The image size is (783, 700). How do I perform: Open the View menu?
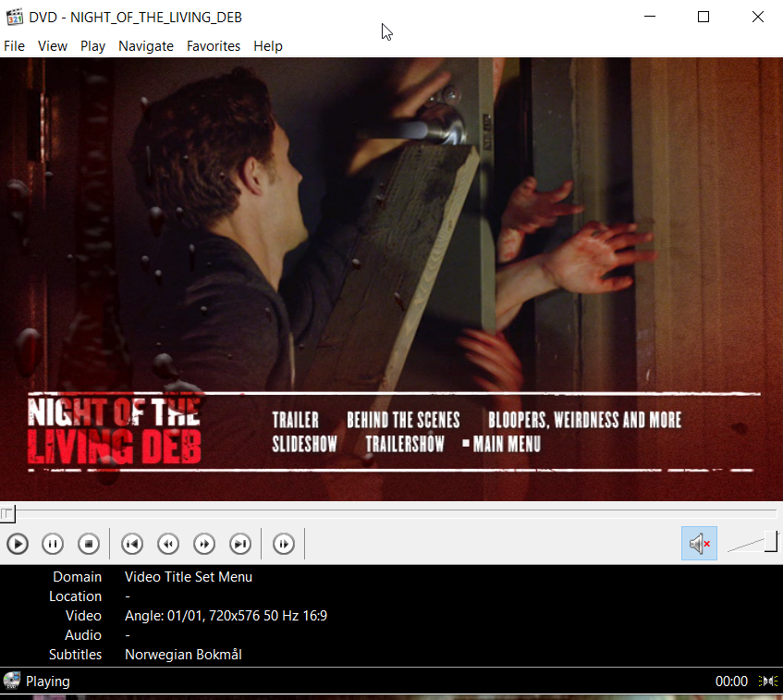[x=53, y=46]
